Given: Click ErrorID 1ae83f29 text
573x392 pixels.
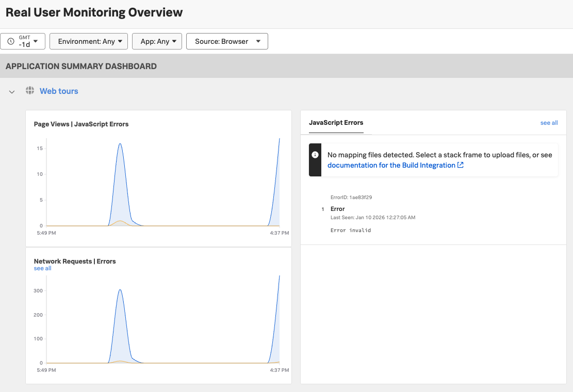Looking at the screenshot, I should pyautogui.click(x=352, y=197).
